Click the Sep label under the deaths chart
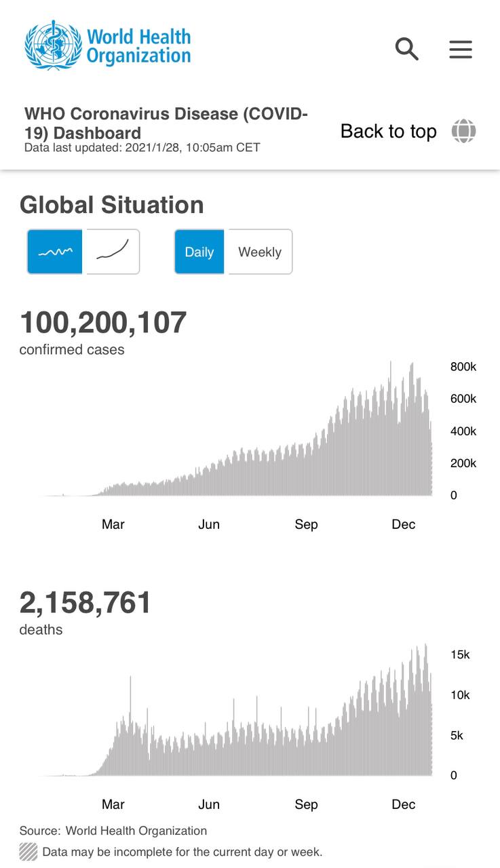 click(306, 804)
